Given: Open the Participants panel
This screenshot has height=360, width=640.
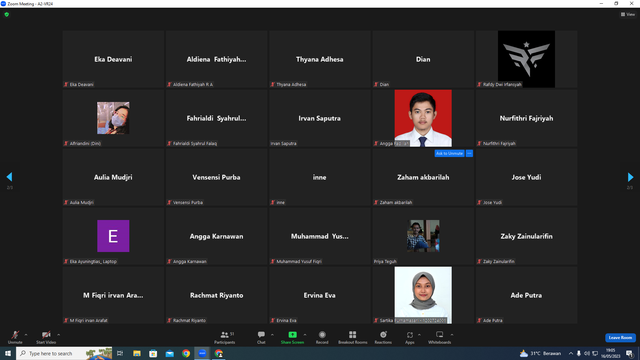Looking at the screenshot, I should click(224, 337).
